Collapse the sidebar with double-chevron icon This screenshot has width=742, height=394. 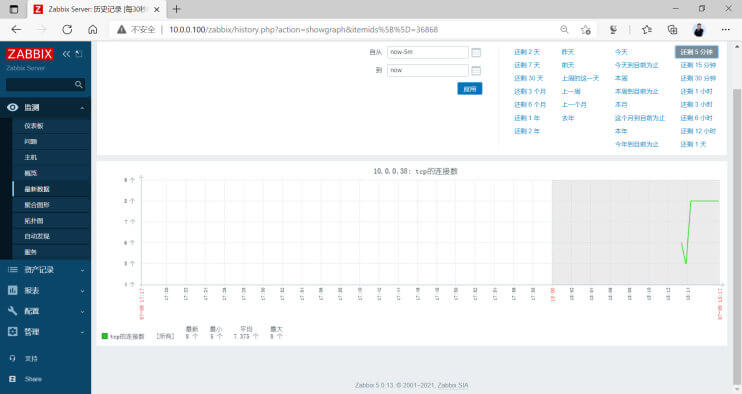coord(66,54)
